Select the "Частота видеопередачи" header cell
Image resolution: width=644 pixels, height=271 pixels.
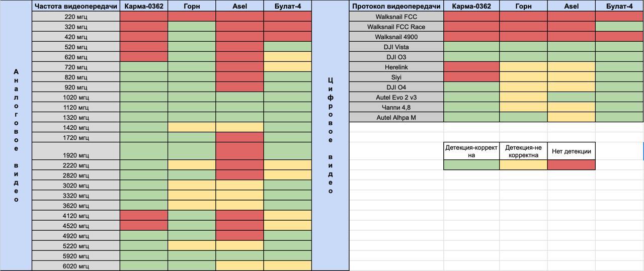[76, 6]
